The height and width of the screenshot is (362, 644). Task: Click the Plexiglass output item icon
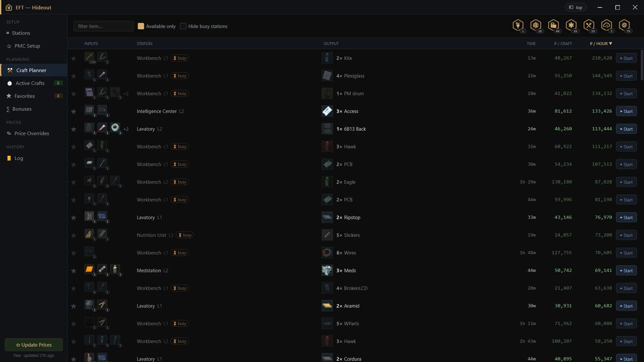pyautogui.click(x=327, y=76)
